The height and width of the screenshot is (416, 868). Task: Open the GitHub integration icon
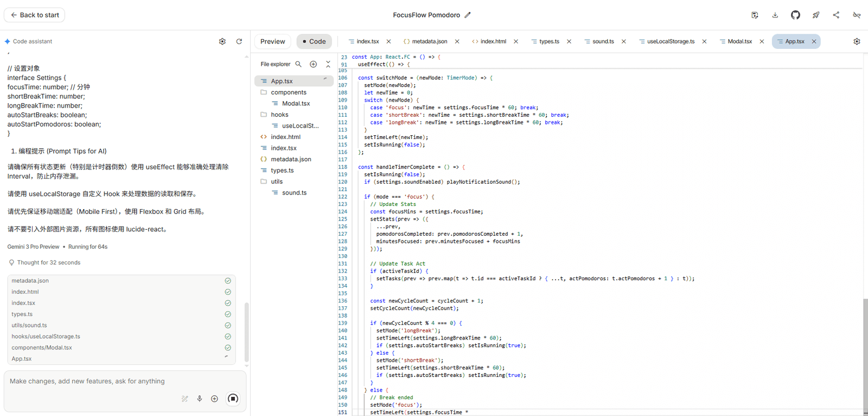point(795,15)
